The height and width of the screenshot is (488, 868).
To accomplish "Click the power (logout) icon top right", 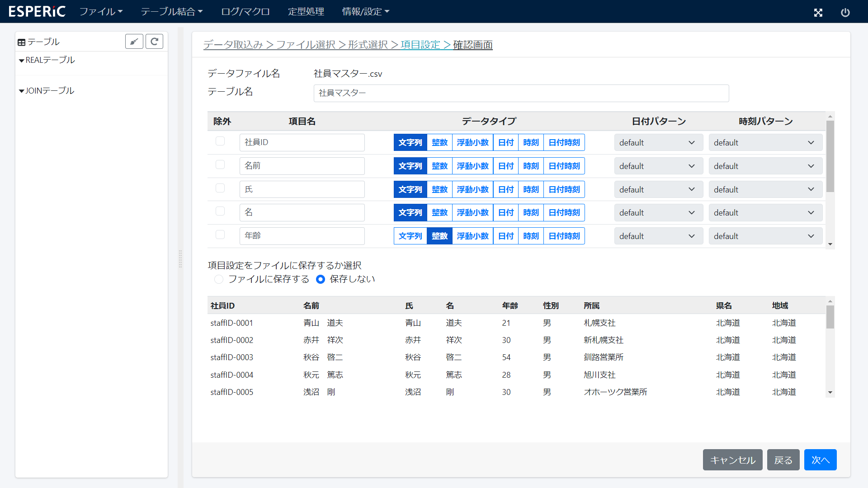I will (x=845, y=13).
